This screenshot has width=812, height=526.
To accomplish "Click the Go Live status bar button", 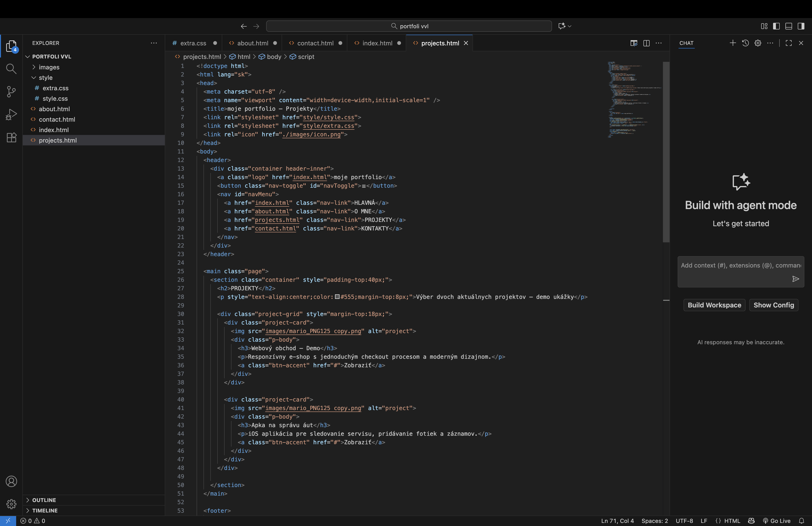I will click(x=777, y=521).
